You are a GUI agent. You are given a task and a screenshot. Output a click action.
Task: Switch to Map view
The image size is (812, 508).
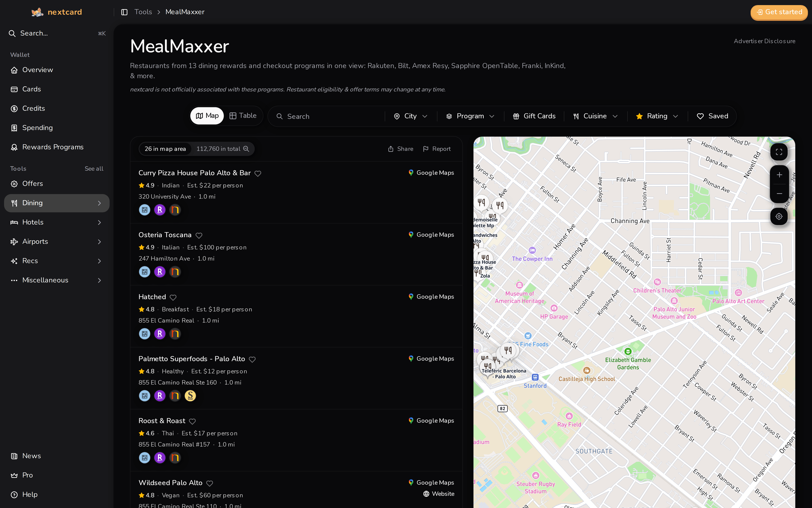[207, 116]
